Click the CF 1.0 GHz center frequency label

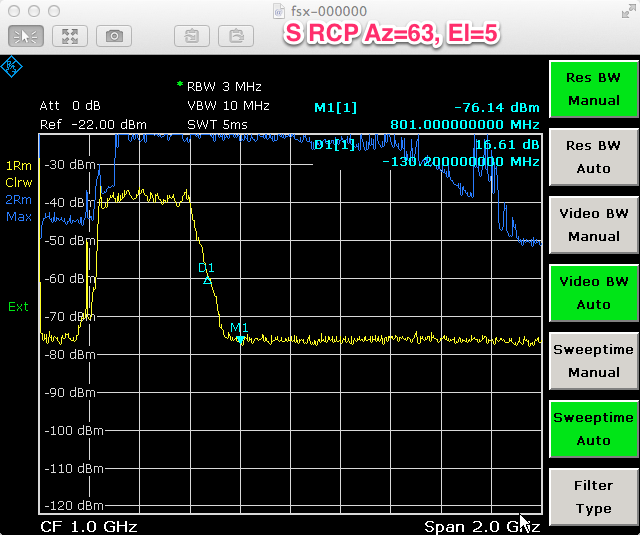tap(89, 526)
